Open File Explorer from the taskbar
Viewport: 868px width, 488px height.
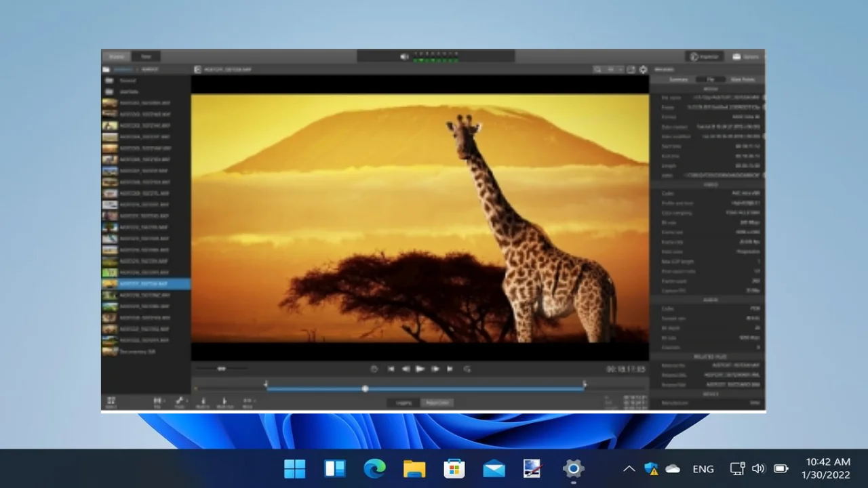pyautogui.click(x=414, y=468)
